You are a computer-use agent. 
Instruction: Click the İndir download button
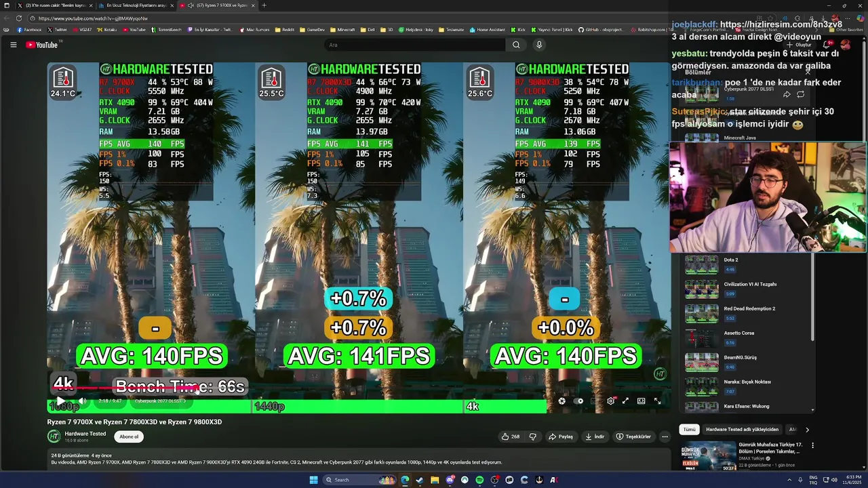pos(595,436)
